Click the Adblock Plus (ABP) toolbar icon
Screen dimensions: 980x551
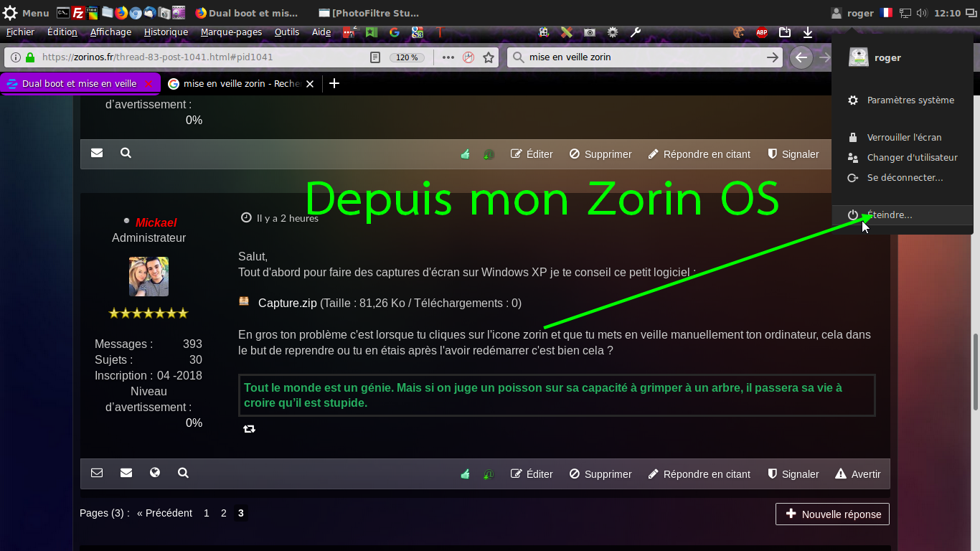tap(762, 32)
